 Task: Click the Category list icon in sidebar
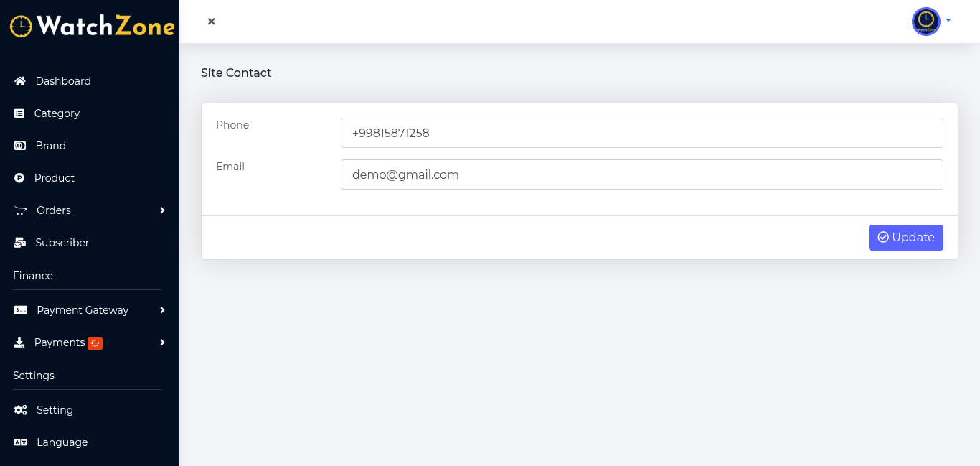coord(19,113)
